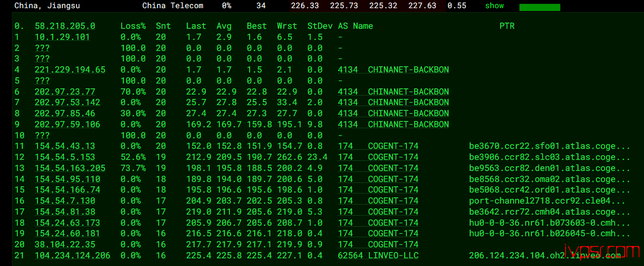Select the 226.33 latency value in top row
Image resolution: width=644 pixels, height=266 pixels.
click(x=305, y=6)
